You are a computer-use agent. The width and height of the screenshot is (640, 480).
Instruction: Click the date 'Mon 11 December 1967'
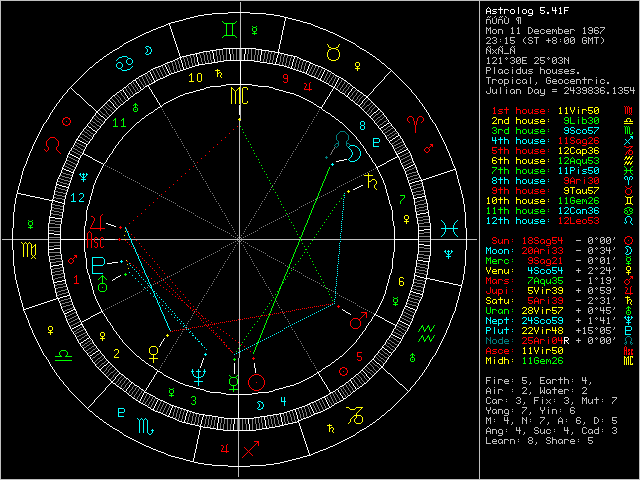[x=545, y=31]
